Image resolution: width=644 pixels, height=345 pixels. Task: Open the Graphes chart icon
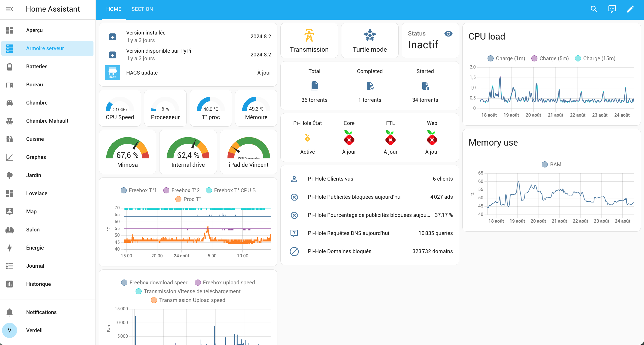point(10,157)
